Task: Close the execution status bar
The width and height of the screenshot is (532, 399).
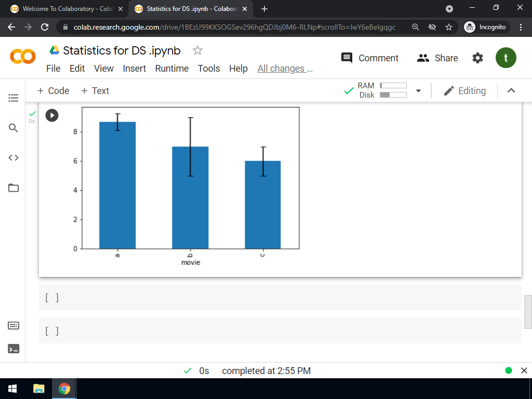Action: tap(524, 370)
